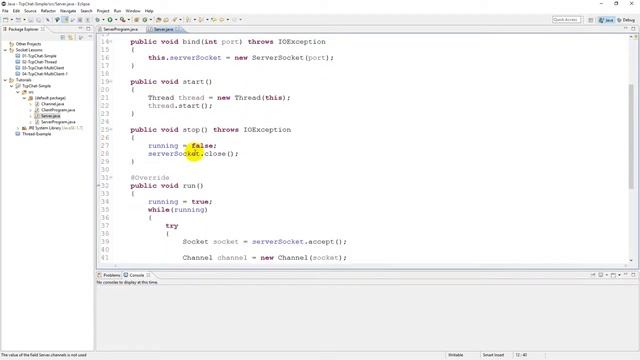Select Channel.java in the tree
Image resolution: width=640 pixels, height=360 pixels.
coord(52,104)
